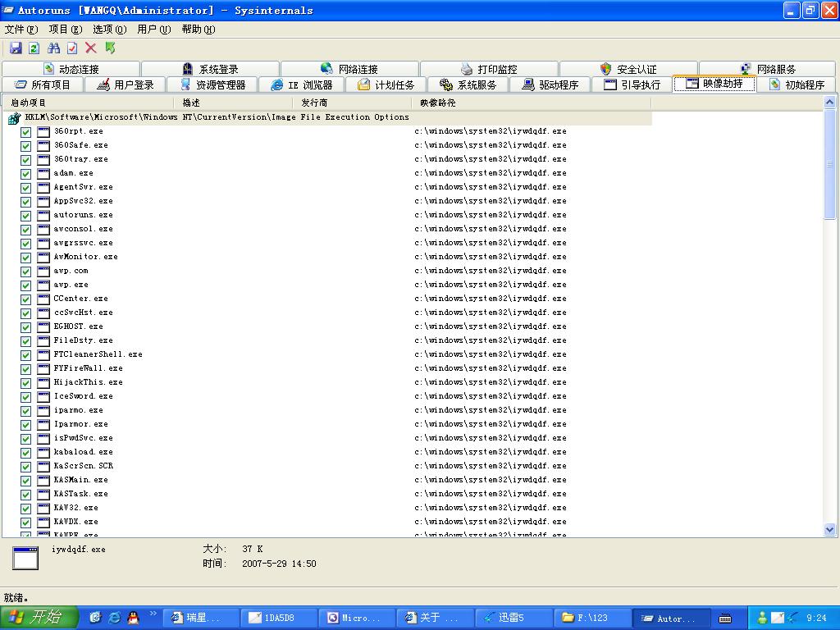840x630 pixels.
Task: Click the Refresh toolbar icon
Action: [x=34, y=48]
